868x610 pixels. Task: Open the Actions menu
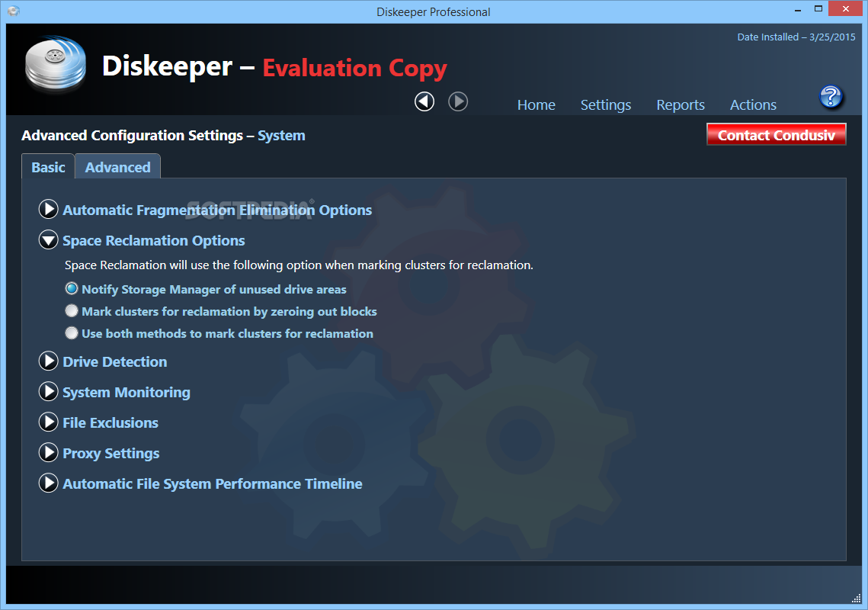click(753, 104)
